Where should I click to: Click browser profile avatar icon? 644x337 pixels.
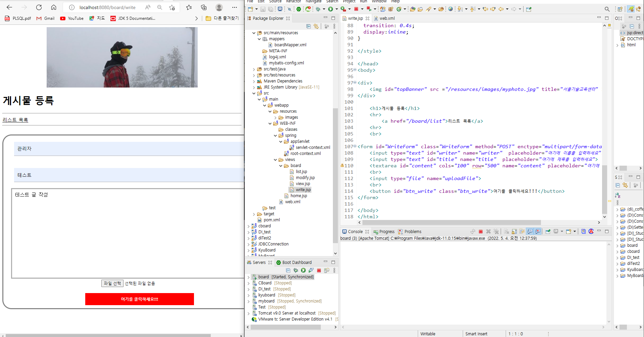(219, 7)
